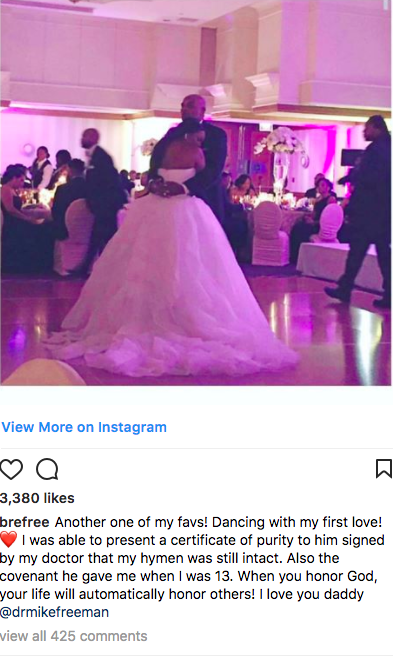Expand view all 425 comments
393x659 pixels.
pyautogui.click(x=74, y=636)
